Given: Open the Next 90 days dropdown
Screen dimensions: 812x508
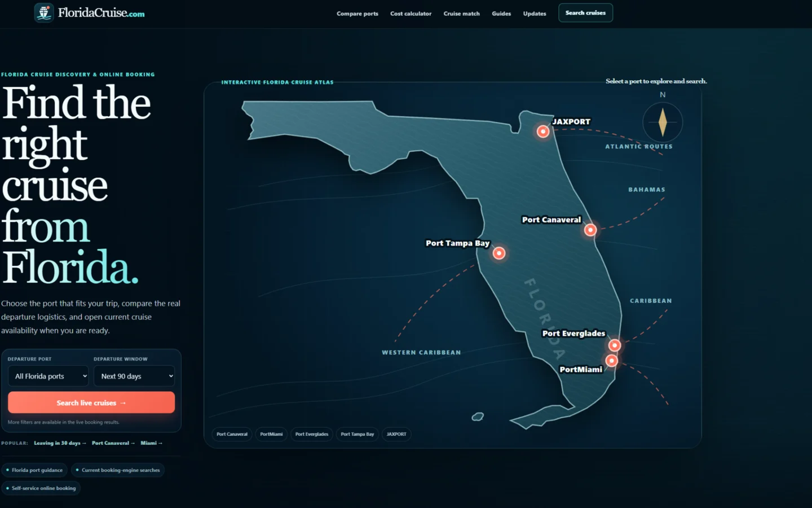Looking at the screenshot, I should point(134,376).
